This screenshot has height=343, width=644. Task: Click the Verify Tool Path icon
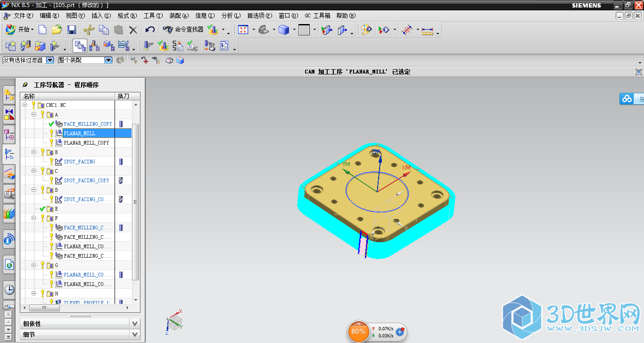tap(163, 46)
